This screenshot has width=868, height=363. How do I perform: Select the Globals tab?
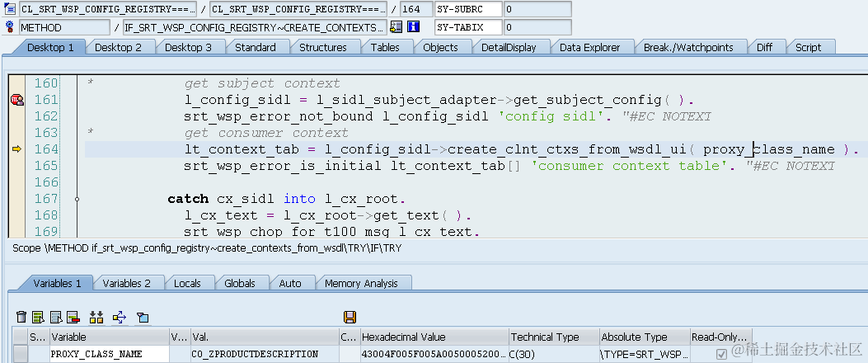[x=240, y=283]
